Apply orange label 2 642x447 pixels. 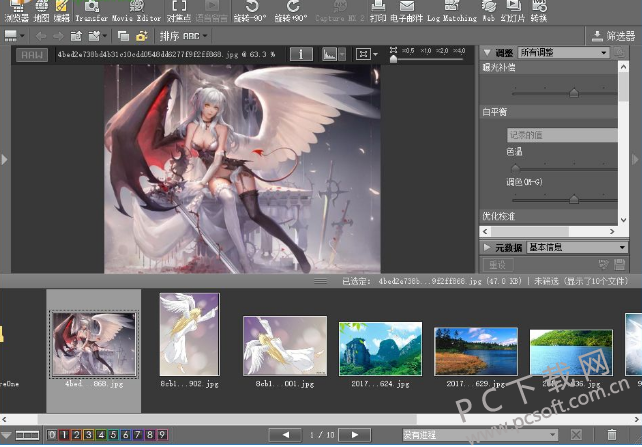(76, 434)
